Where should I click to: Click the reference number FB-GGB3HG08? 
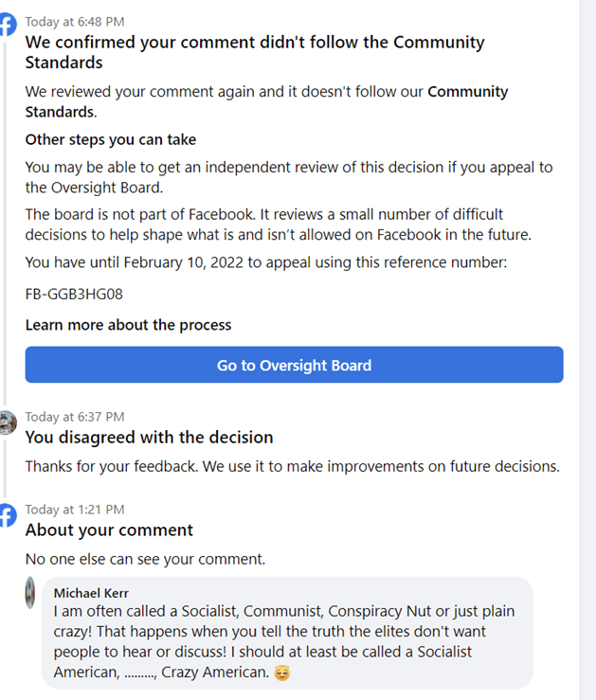coord(74,294)
